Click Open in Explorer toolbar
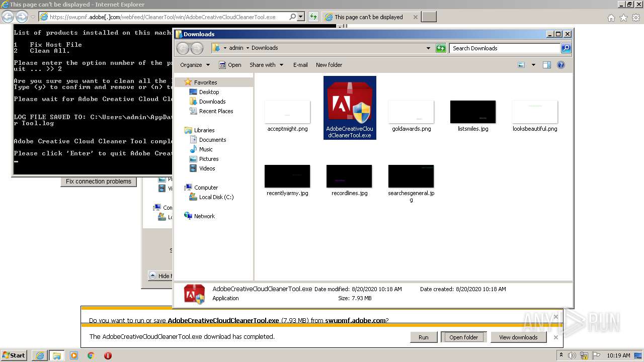Image resolution: width=644 pixels, height=362 pixels. pos(230,65)
